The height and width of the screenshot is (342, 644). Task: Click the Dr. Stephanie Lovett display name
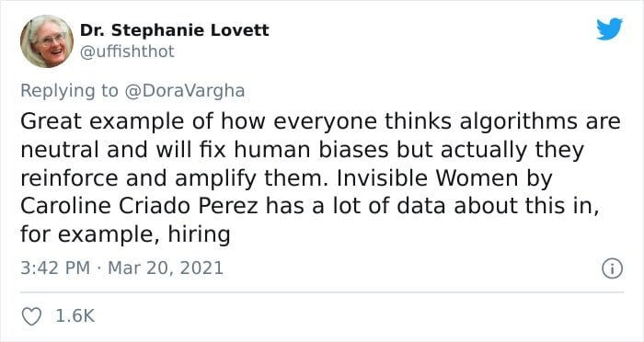coord(175,30)
